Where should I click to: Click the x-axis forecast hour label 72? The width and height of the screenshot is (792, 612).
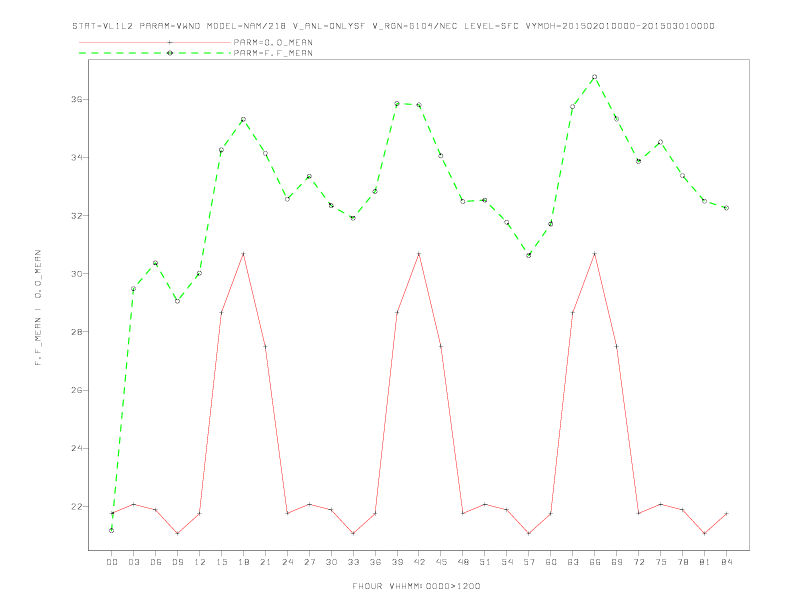tap(638, 562)
